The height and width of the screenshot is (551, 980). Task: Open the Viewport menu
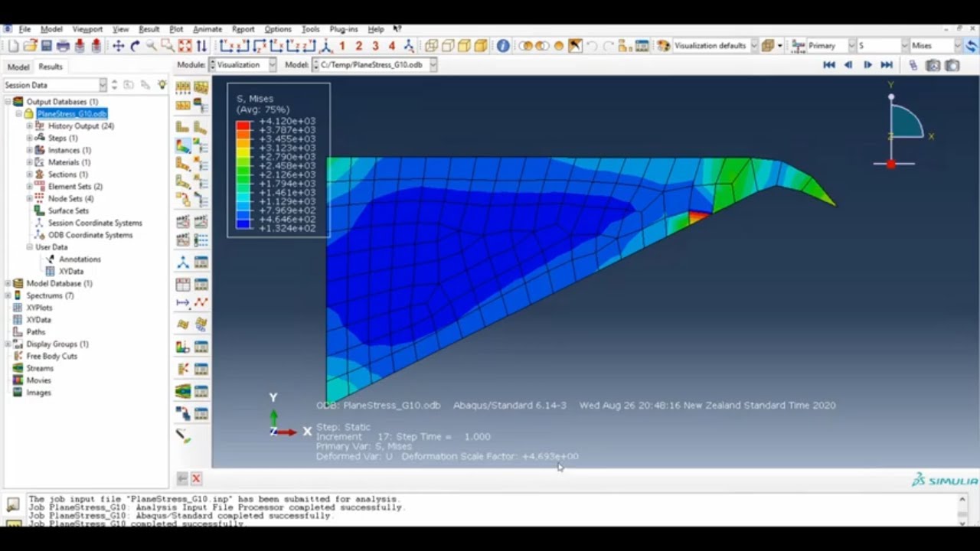[x=87, y=29]
